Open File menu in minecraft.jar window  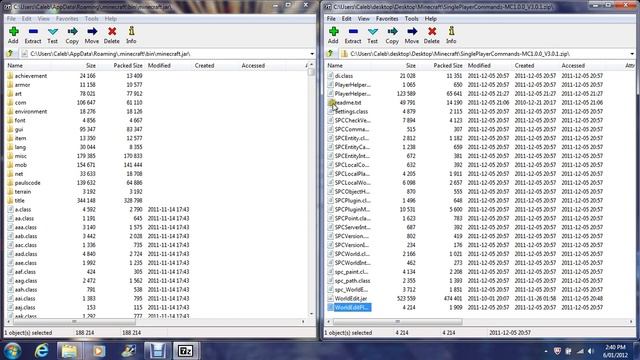click(x=11, y=19)
